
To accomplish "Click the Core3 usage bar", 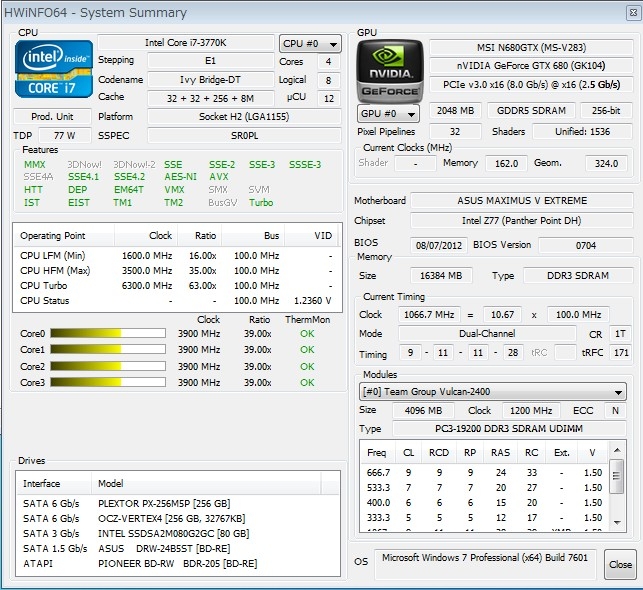I will click(x=115, y=382).
